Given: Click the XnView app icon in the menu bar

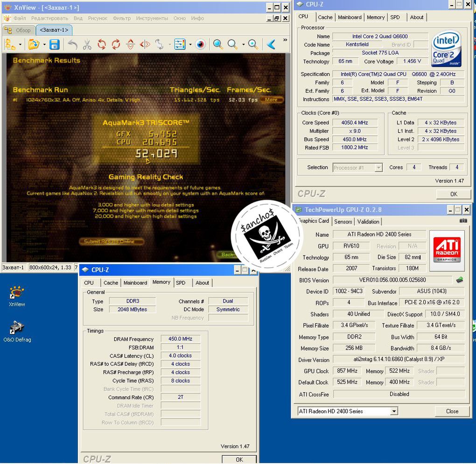Looking at the screenshot, I should click(x=7, y=18).
